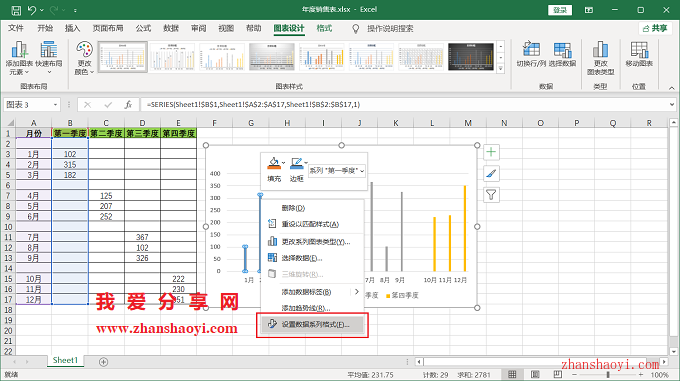Click the horizontal scrollbar left arrow
This screenshot has height=381, width=680.
pyautogui.click(x=418, y=361)
